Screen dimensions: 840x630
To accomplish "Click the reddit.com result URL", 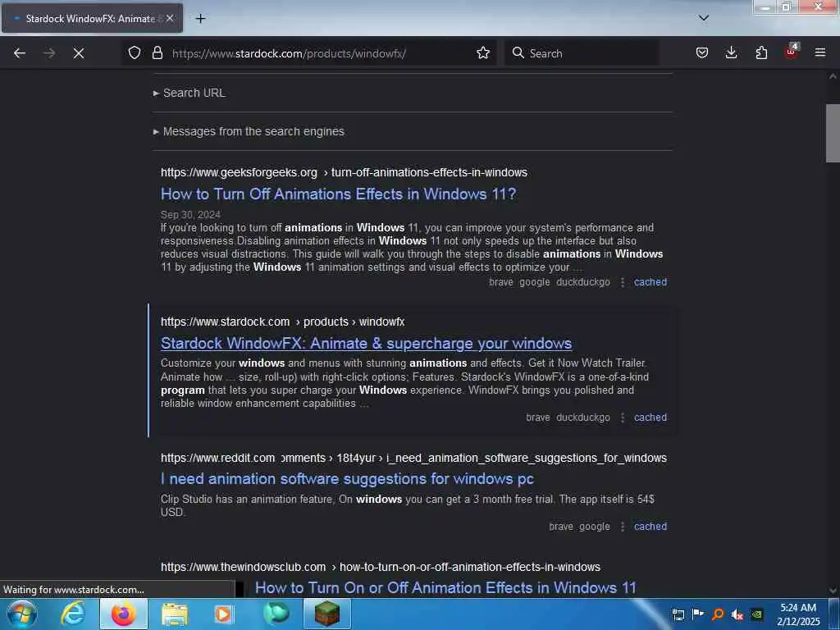I will pyautogui.click(x=413, y=458).
